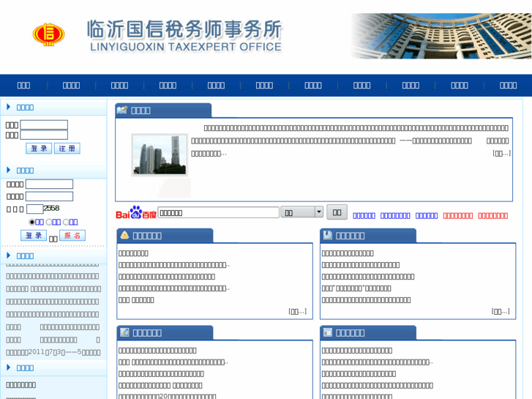Image resolution: width=532 pixels, height=399 pixels.
Task: Click the red and yellow tax emblem logo
Action: point(48,34)
